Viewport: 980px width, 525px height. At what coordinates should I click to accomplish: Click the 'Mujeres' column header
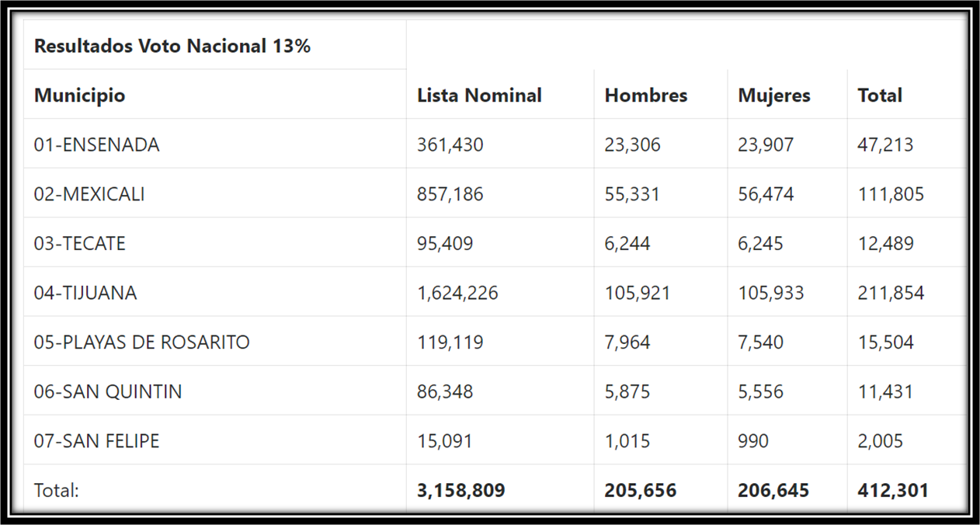(774, 96)
